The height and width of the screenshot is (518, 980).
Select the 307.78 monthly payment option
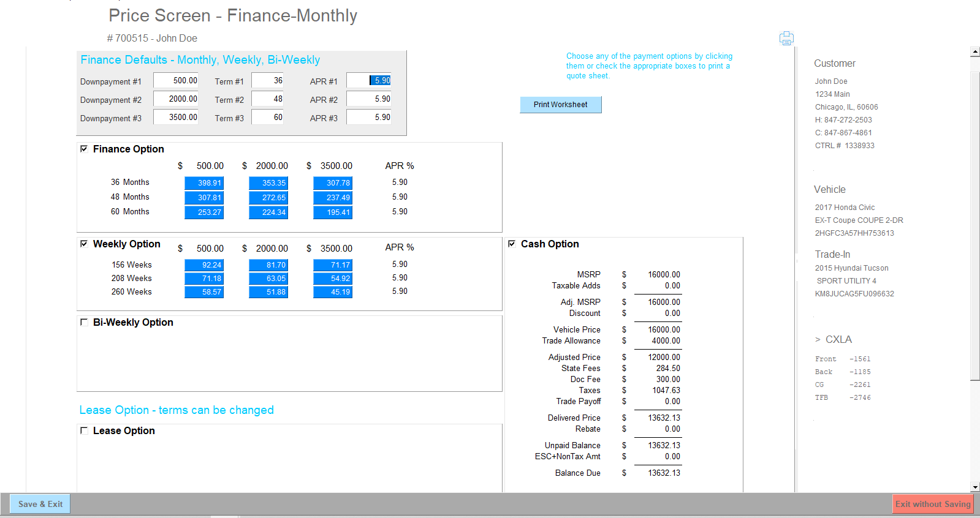(x=333, y=183)
